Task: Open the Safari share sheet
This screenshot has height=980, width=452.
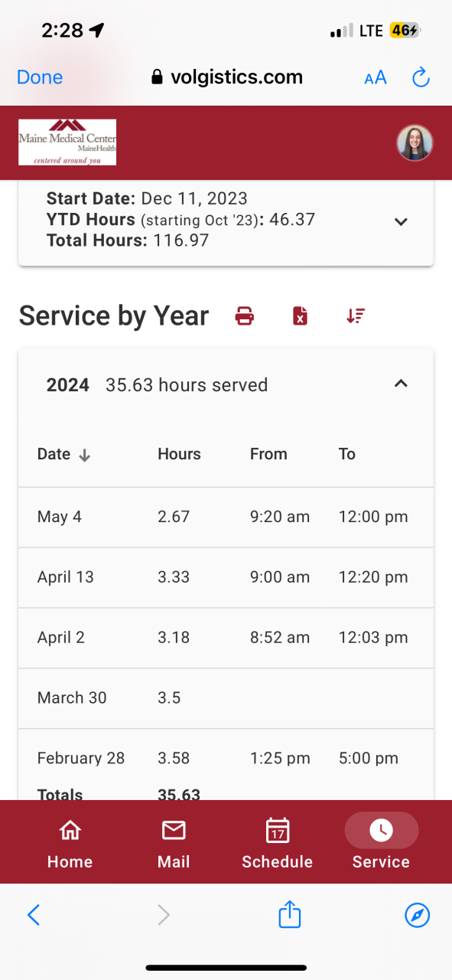Action: 290,914
